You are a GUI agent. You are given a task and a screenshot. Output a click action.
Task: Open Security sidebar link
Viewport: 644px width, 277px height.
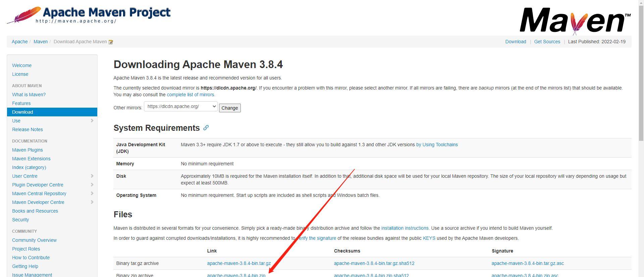[20, 220]
